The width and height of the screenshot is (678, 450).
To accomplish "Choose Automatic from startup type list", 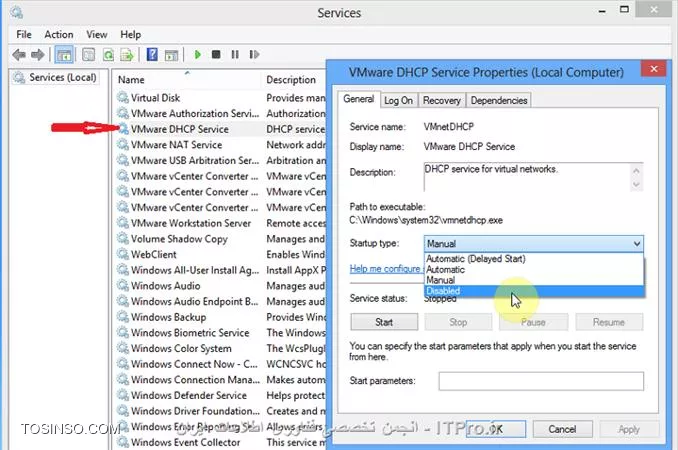I will pos(534,269).
